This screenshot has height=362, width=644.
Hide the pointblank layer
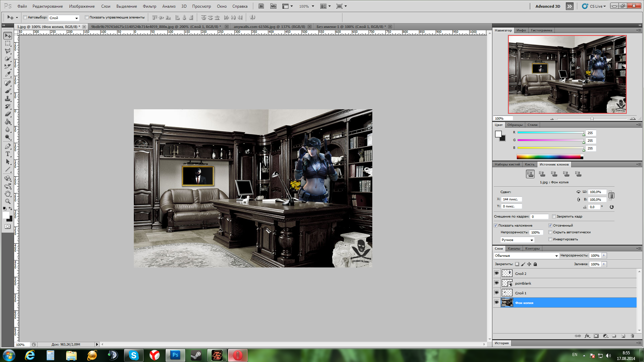tap(496, 283)
